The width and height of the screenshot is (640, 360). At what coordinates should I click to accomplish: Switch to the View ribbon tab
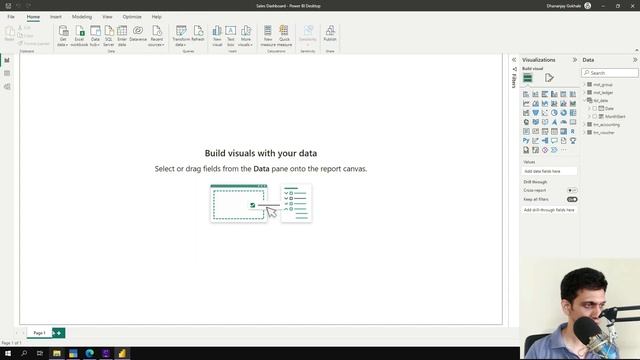(107, 17)
